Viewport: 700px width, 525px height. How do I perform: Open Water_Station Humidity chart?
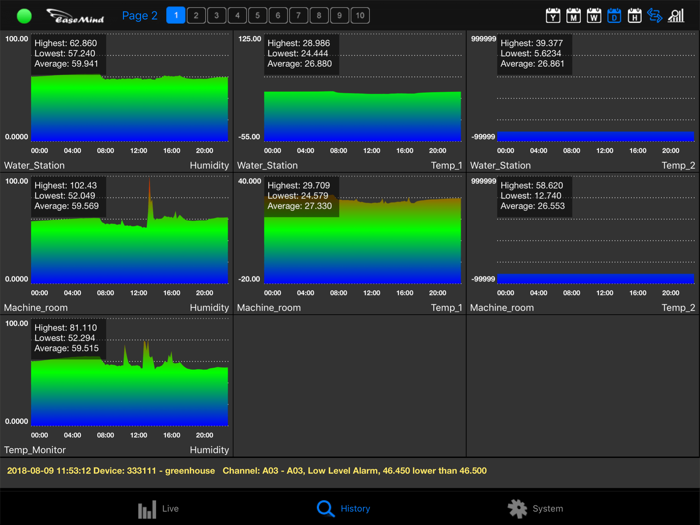coord(117,102)
